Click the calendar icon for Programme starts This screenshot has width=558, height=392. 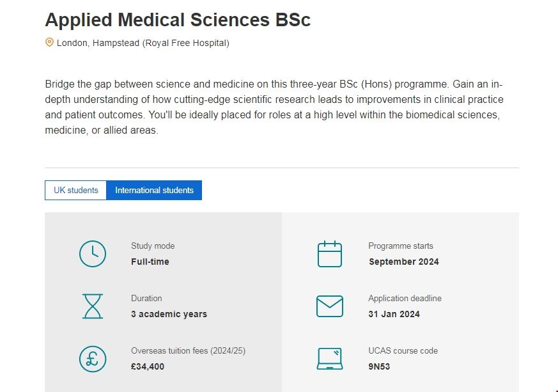[x=329, y=253]
